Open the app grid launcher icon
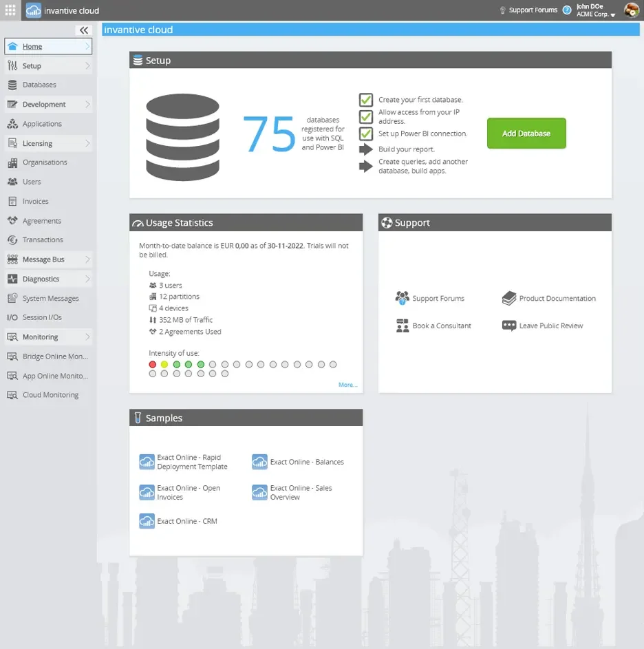 click(10, 10)
